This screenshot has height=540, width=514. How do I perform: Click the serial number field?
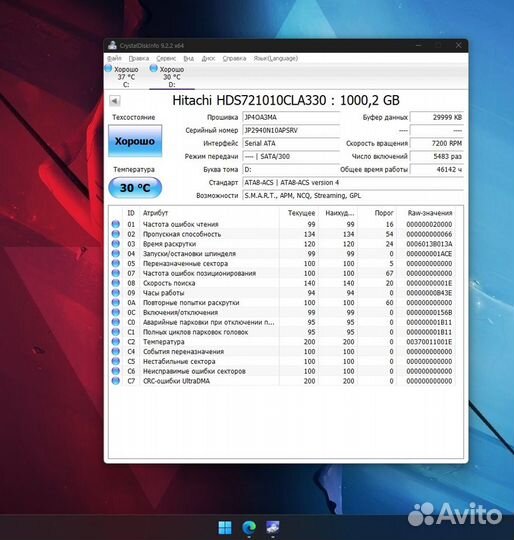point(291,131)
